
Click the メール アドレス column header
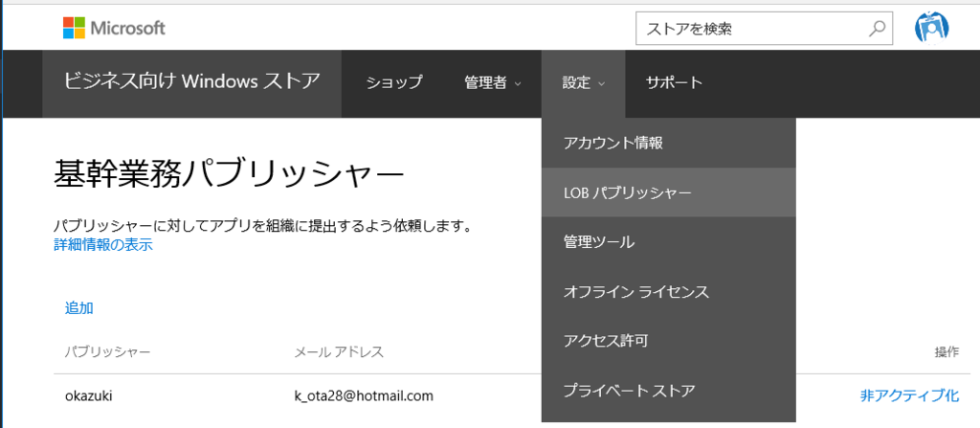tap(339, 352)
